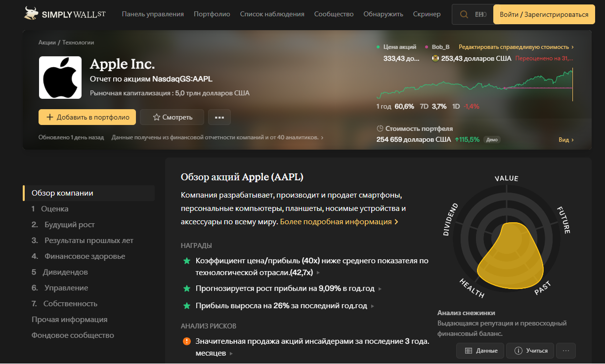Click the Смотреть watchlist button
605x364 pixels.
pyautogui.click(x=172, y=117)
